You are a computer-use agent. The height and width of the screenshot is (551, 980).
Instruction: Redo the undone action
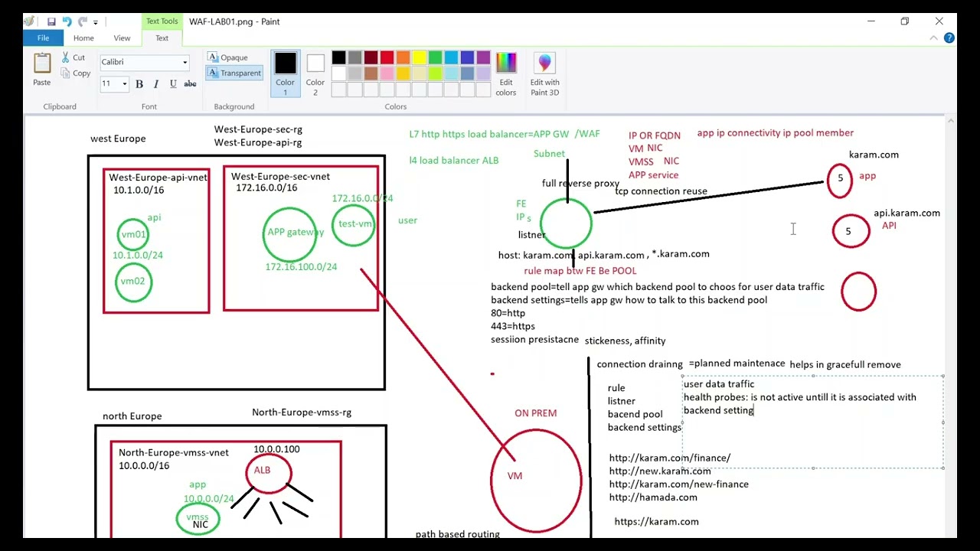(82, 21)
